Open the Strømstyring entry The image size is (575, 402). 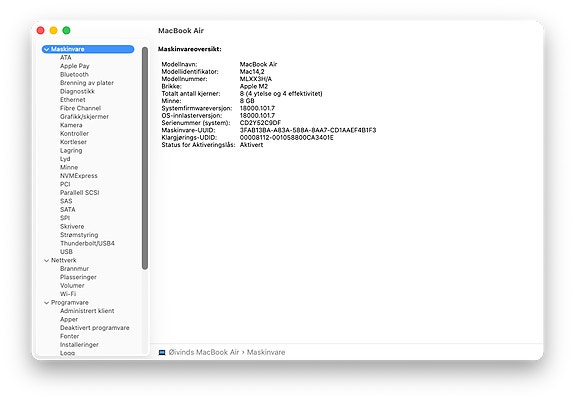point(79,235)
